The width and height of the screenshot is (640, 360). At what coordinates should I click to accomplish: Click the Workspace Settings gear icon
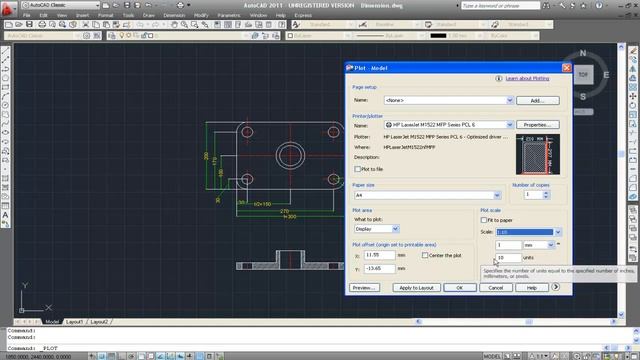pos(87,36)
